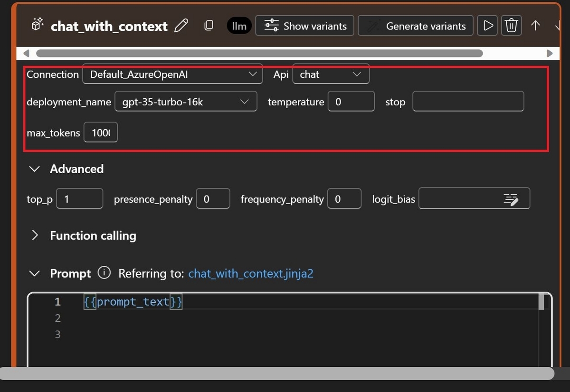Click the prompt editor vertical scrollbar
Image resolution: width=570 pixels, height=392 pixels.
pyautogui.click(x=541, y=302)
